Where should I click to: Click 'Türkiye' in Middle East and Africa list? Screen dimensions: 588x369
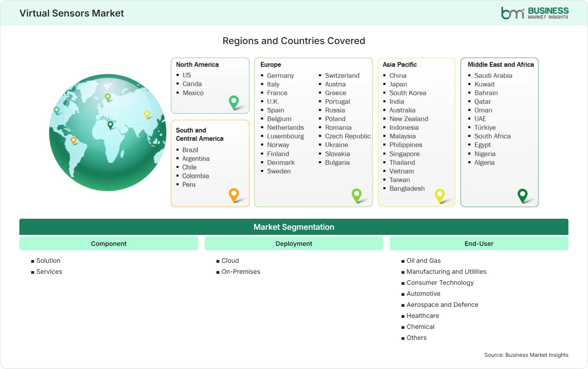pyautogui.click(x=485, y=127)
